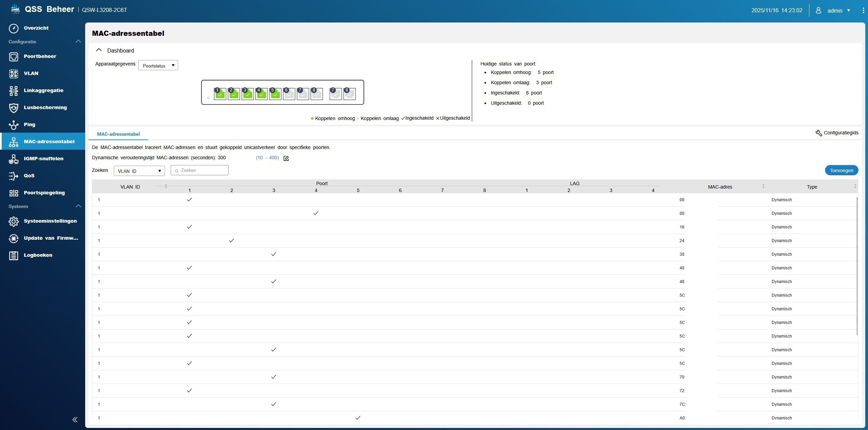The image size is (868, 430).
Task: Select the MAC-adressentabel tab
Action: pyautogui.click(x=118, y=134)
